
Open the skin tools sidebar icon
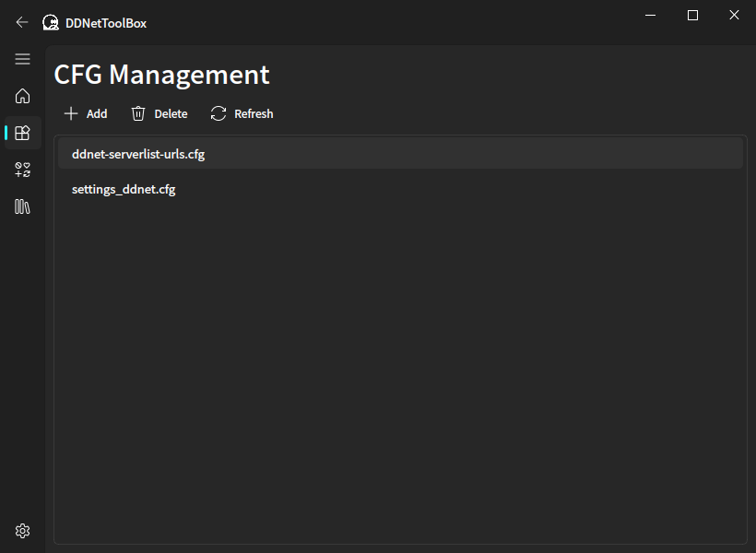[x=22, y=170]
